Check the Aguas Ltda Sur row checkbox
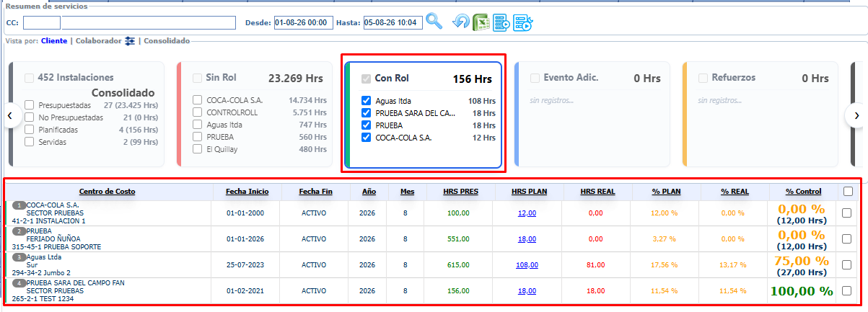This screenshot has width=868, height=312. [847, 264]
